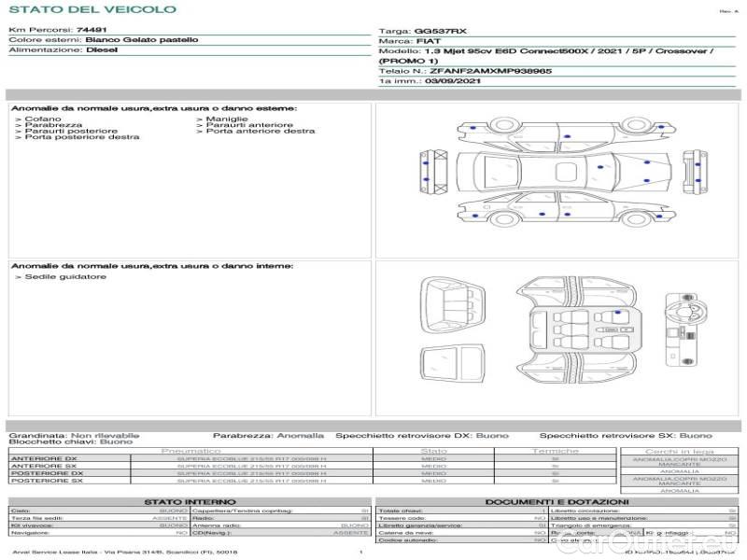747x560 pixels.
Task: Click the Sedile guidatore anomaly entry
Action: 65,276
